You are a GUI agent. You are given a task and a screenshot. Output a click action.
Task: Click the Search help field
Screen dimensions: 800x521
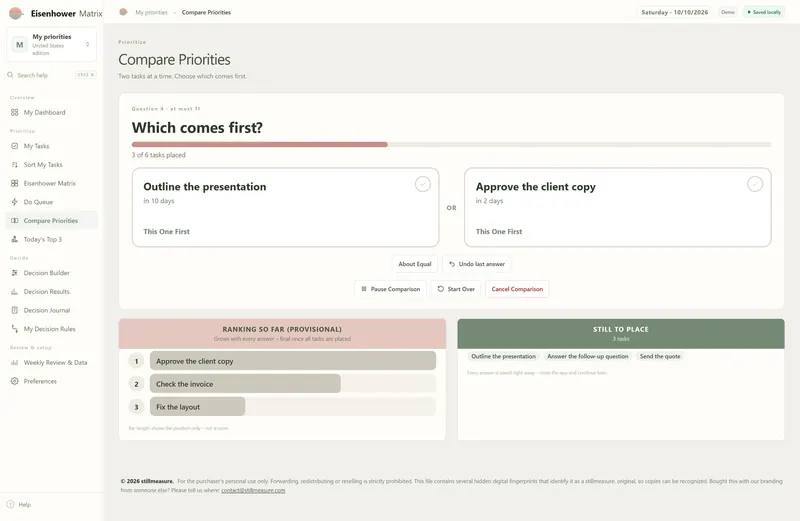52,75
